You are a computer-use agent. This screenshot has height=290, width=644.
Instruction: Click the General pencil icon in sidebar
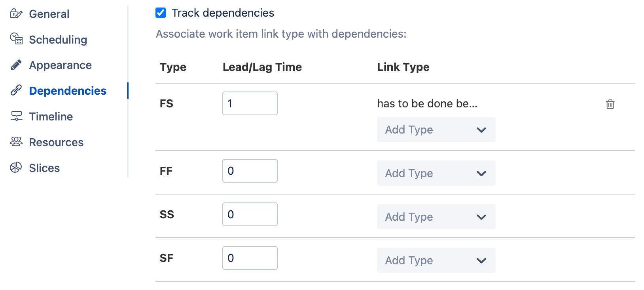tap(16, 14)
